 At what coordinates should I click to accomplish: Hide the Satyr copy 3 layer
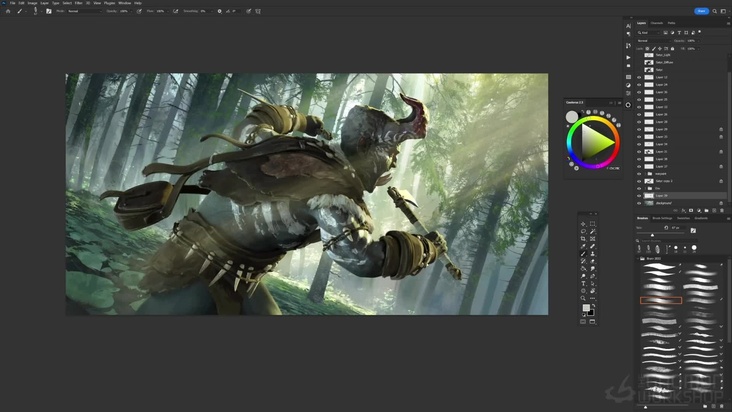(639, 181)
